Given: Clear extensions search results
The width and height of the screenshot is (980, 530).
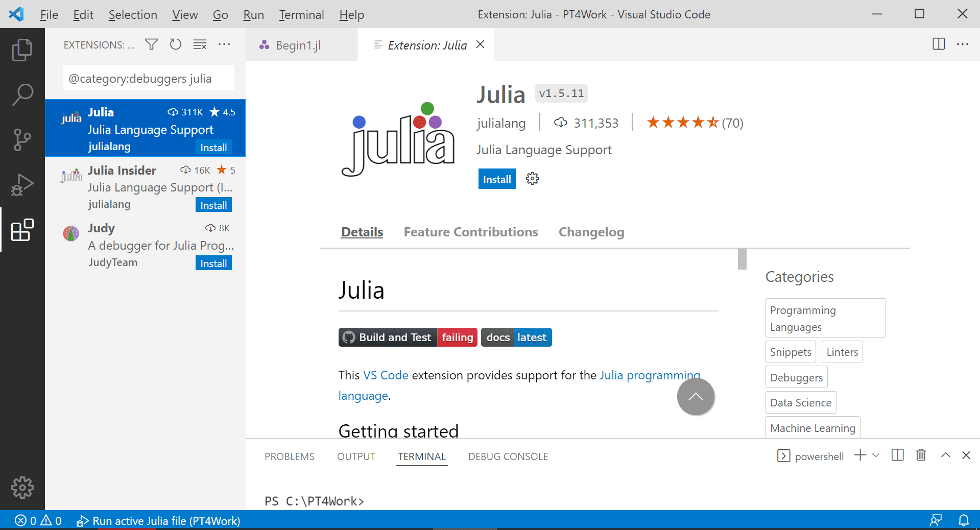Looking at the screenshot, I should 200,44.
